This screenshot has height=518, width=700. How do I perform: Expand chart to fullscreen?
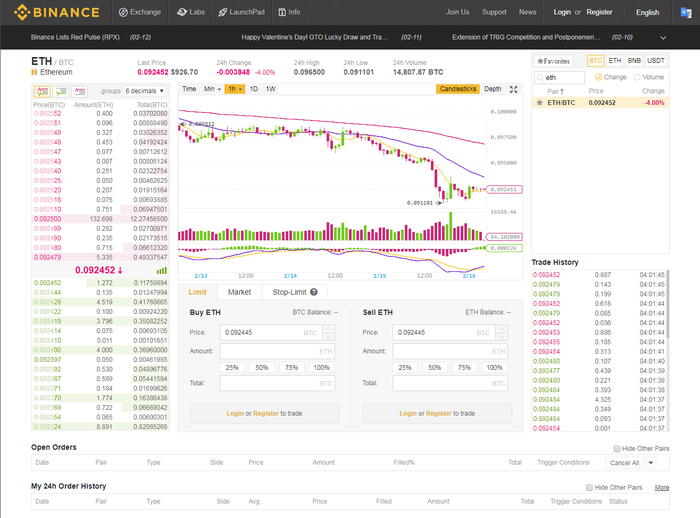(x=513, y=89)
